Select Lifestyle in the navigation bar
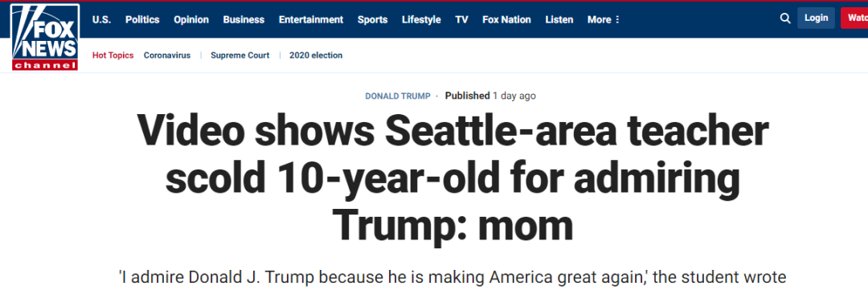868x290 pixels. 421,19
